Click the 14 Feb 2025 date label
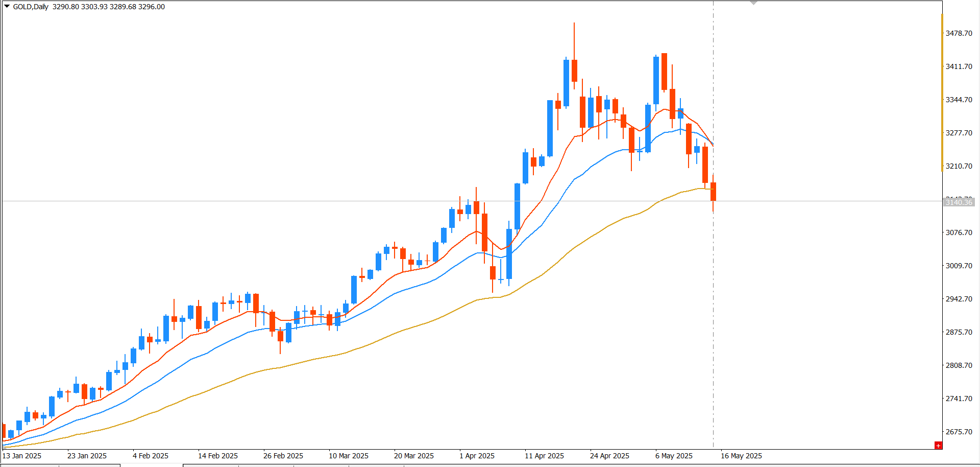 218,456
